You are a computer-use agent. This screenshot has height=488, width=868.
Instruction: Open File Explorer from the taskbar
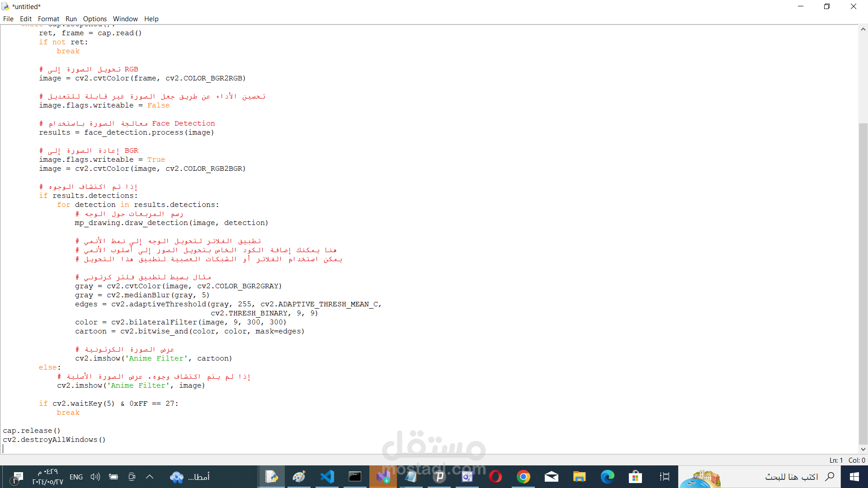[x=580, y=477]
